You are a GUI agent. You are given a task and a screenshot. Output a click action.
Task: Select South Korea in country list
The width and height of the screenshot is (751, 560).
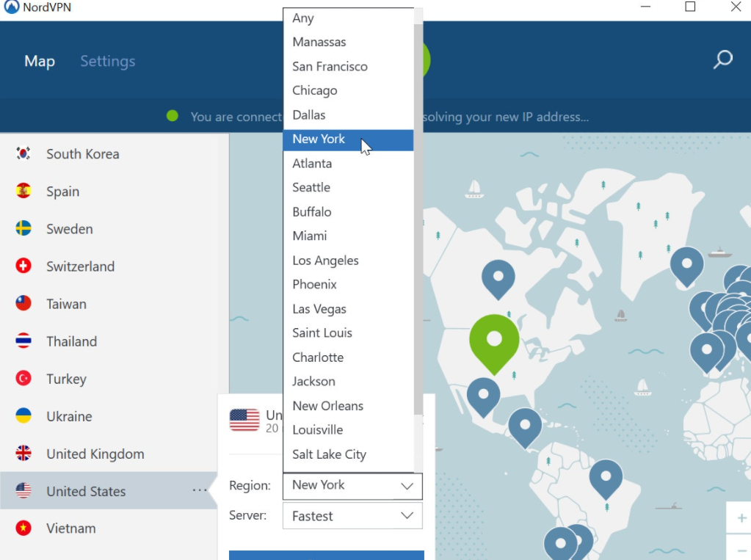point(108,154)
